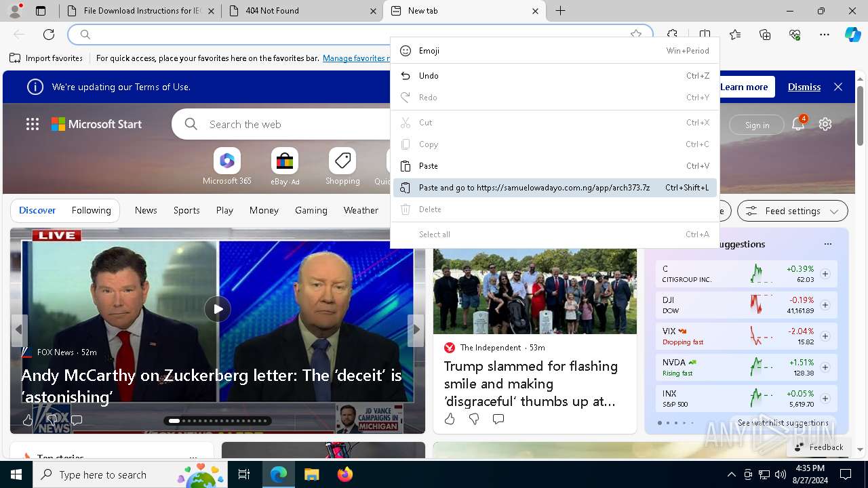
Task: Add page to favorites with star icon
Action: (636, 35)
